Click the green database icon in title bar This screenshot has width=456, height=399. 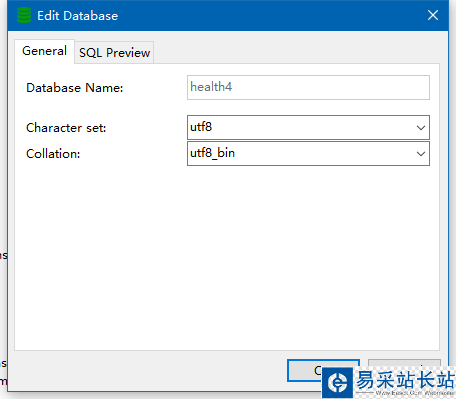[24, 15]
